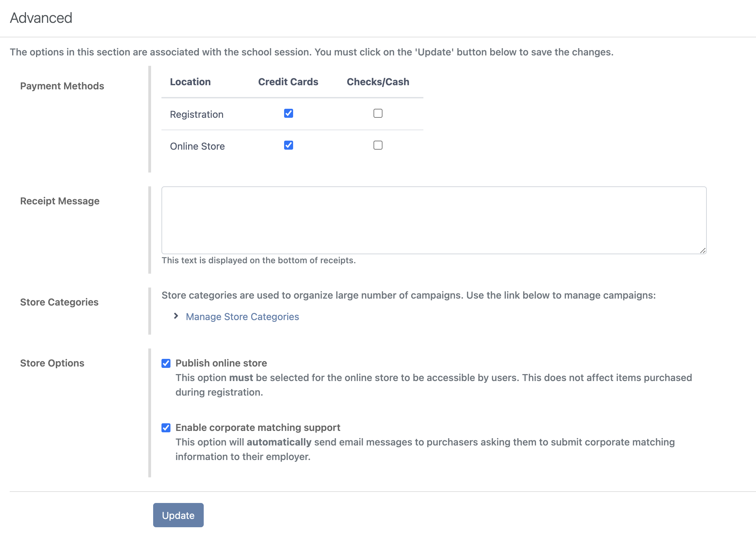Toggle Publish online store checkbox
This screenshot has width=756, height=539.
(166, 363)
